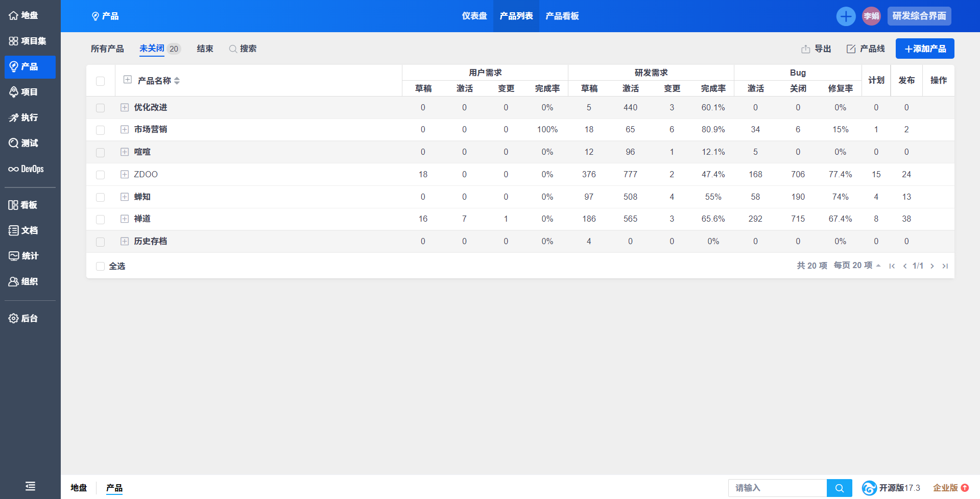Select the ZDOO row checkbox
Image resolution: width=980 pixels, height=499 pixels.
click(101, 175)
